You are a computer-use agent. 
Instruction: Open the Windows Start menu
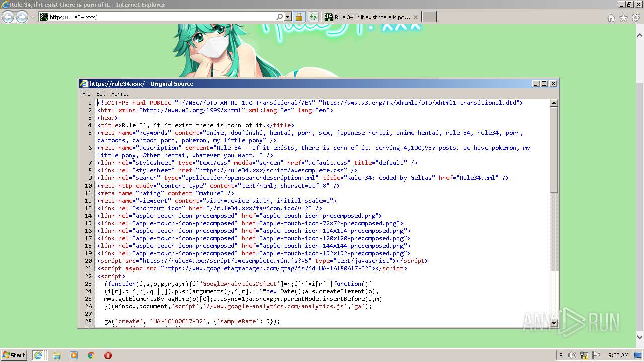[x=14, y=355]
